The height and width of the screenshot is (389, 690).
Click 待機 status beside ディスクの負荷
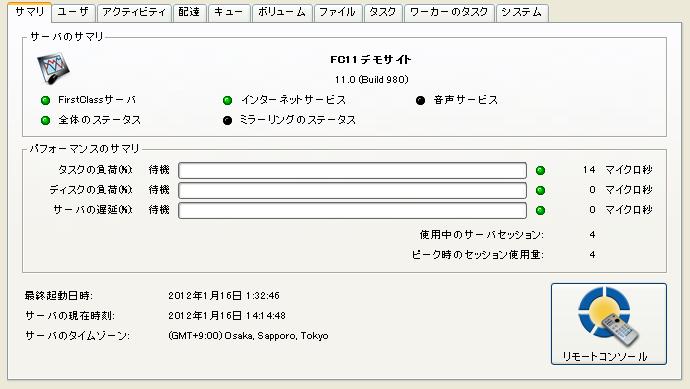coord(159,190)
